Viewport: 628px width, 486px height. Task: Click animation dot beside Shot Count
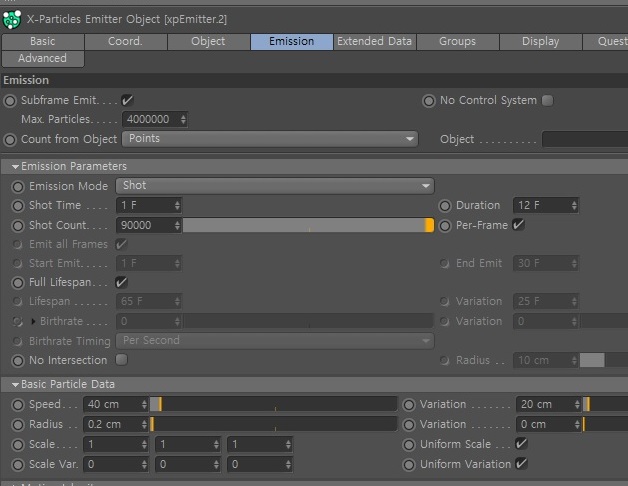pos(18,226)
